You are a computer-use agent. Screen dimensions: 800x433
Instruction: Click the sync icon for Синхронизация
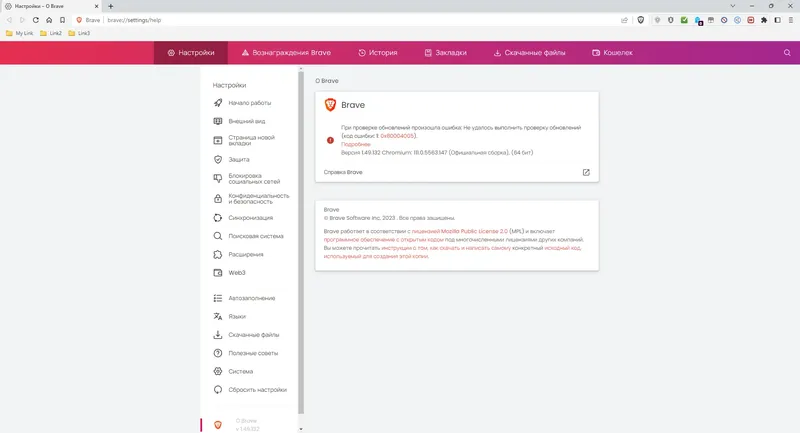tap(218, 218)
